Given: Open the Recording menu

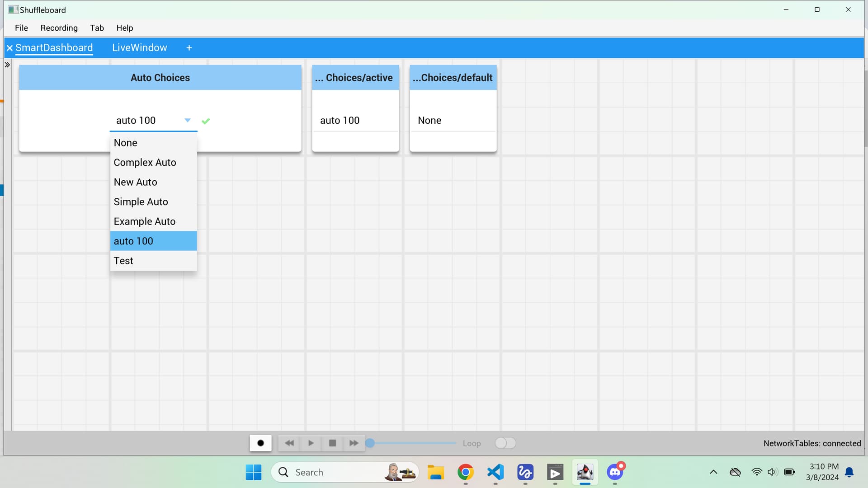Looking at the screenshot, I should tap(59, 28).
